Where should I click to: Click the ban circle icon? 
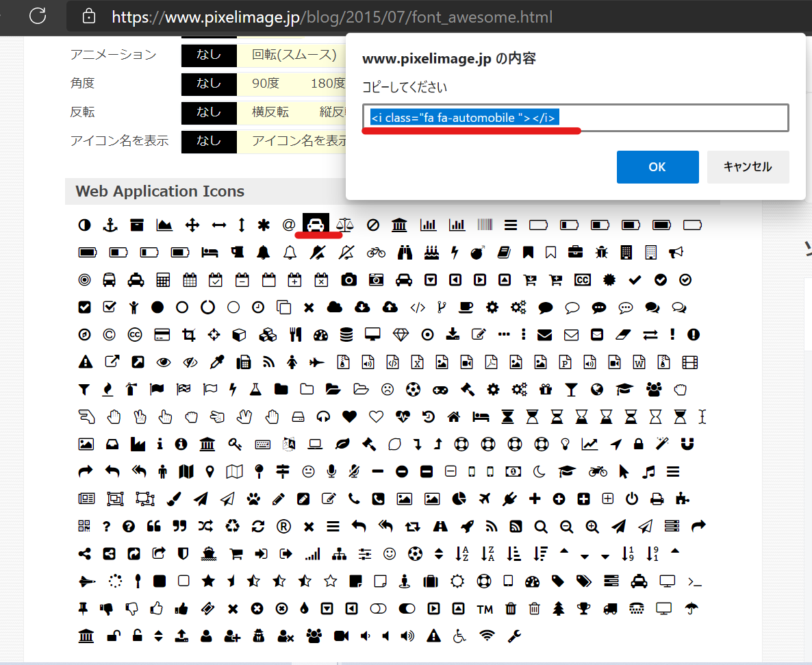[x=373, y=225]
